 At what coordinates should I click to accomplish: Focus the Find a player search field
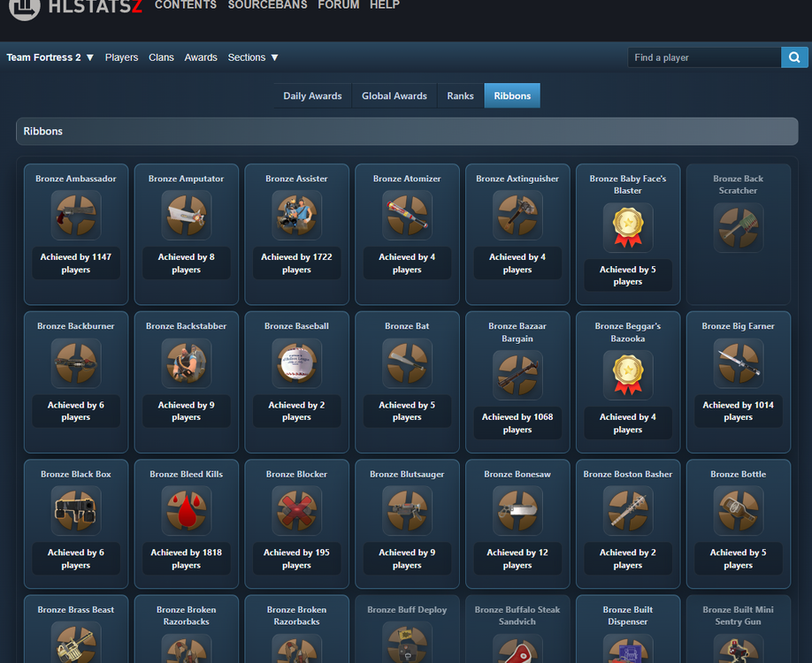704,57
